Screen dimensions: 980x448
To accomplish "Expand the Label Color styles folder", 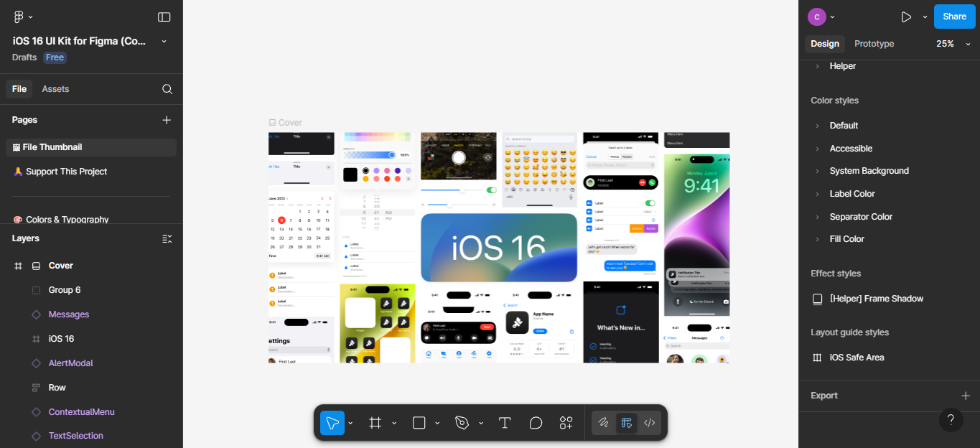I will point(817,194).
